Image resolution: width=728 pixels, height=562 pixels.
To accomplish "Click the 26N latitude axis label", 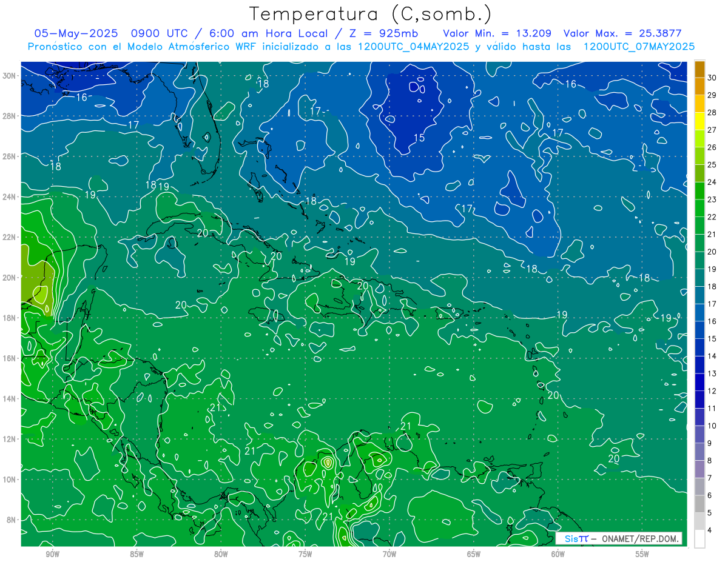I will 10,156.
